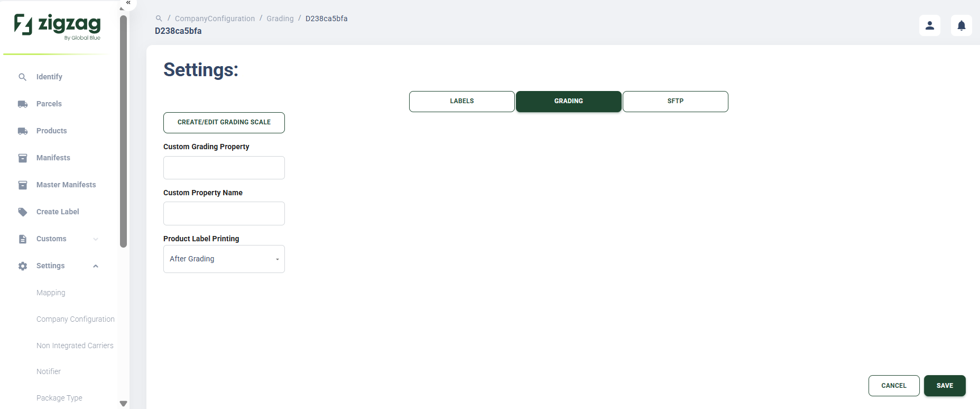Cancel the settings changes
Screen dimensions: 980x409
tap(894, 386)
